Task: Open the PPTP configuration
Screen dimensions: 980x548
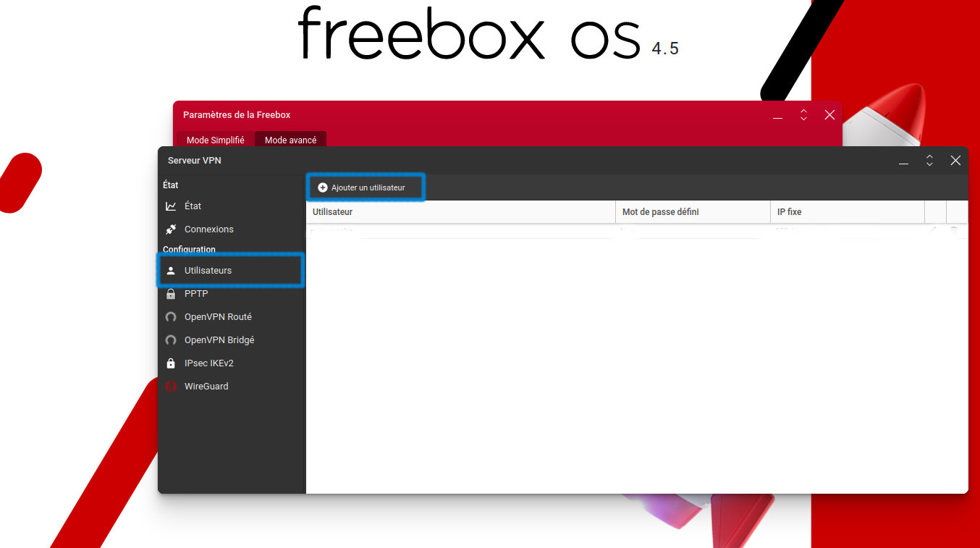Action: 232,294
